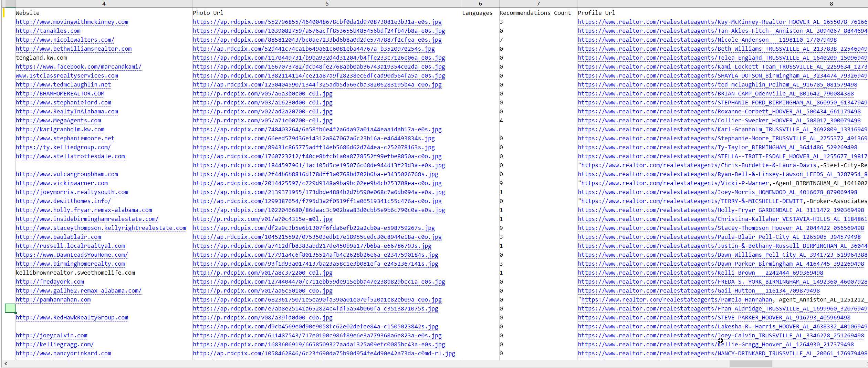The width and height of the screenshot is (868, 368).
Task: Open the Nicole-Anderson realtor profile link
Action: 708,40
